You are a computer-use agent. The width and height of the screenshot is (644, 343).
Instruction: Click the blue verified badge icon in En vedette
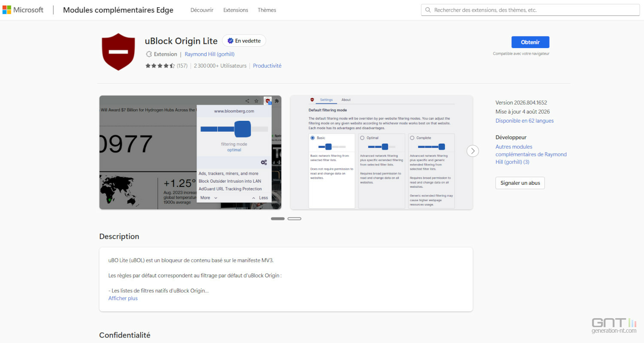pos(230,41)
